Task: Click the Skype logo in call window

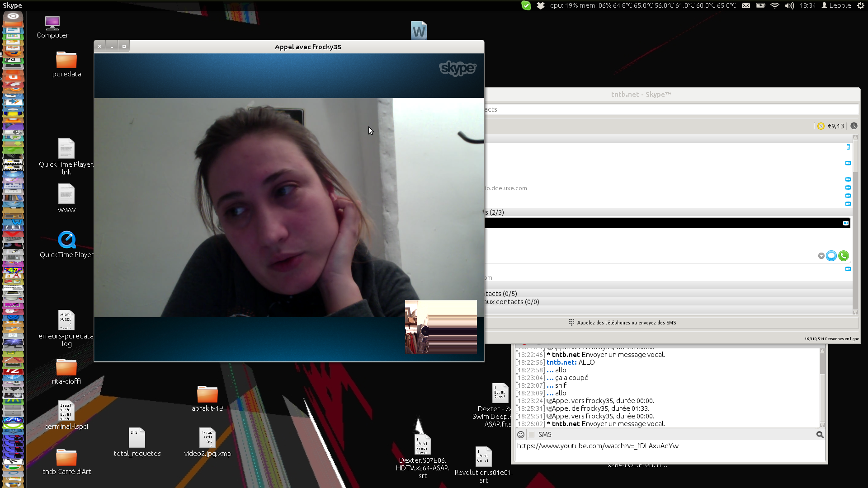Action: [x=458, y=68]
